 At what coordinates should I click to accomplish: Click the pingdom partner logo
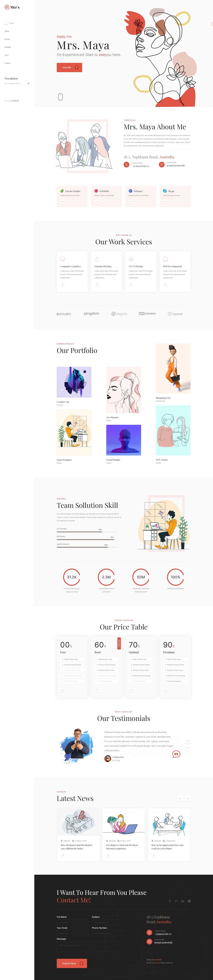click(x=91, y=314)
